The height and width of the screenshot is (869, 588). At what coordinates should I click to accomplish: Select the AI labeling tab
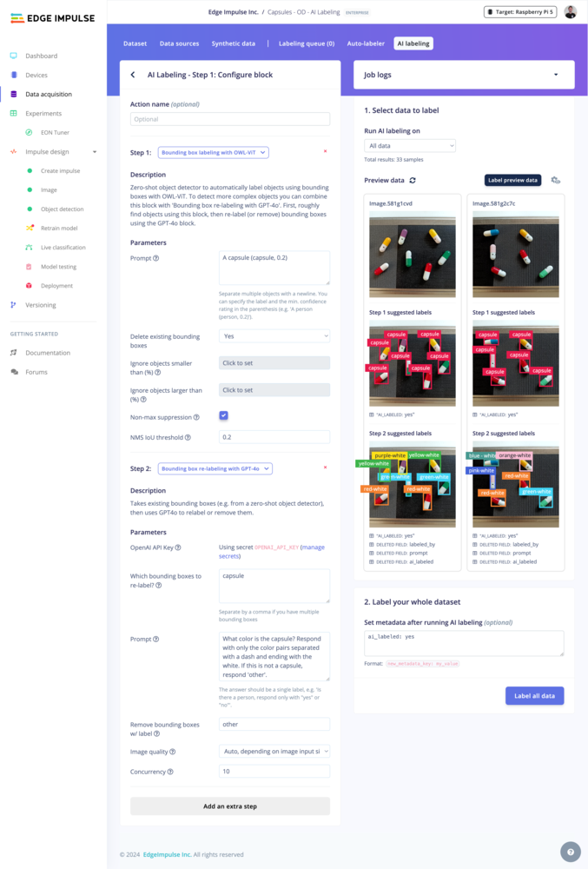413,43
